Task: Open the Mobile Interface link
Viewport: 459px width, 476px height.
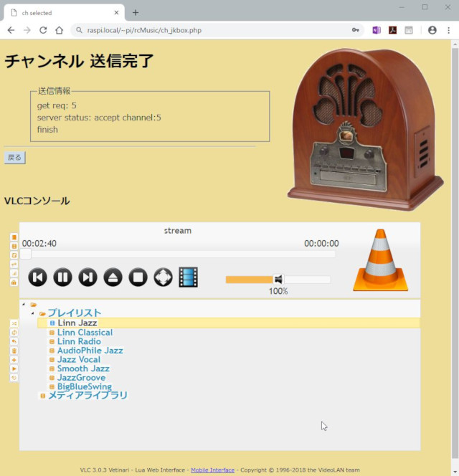Action: point(212,470)
